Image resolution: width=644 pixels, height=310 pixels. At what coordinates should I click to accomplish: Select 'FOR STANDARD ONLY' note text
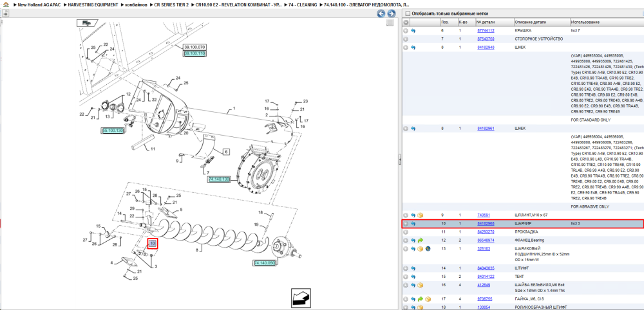tap(591, 120)
